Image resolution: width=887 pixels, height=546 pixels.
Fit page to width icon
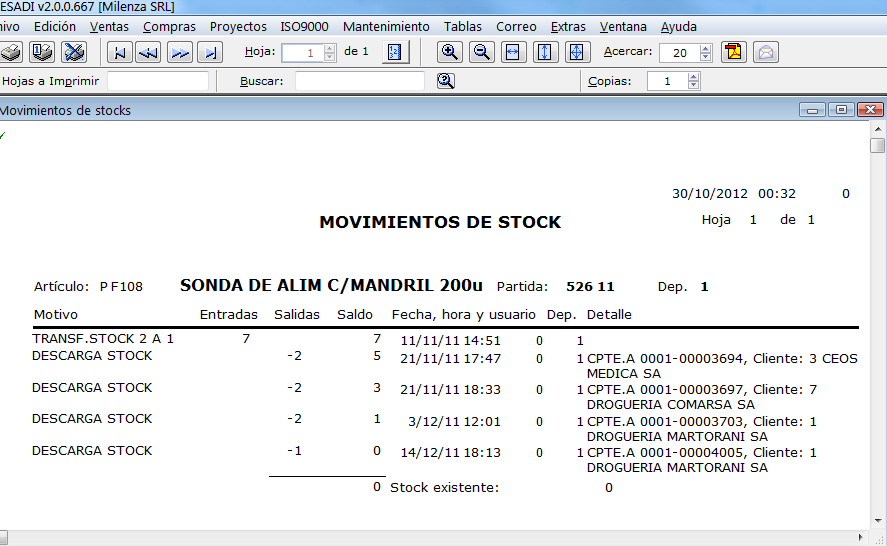point(513,52)
